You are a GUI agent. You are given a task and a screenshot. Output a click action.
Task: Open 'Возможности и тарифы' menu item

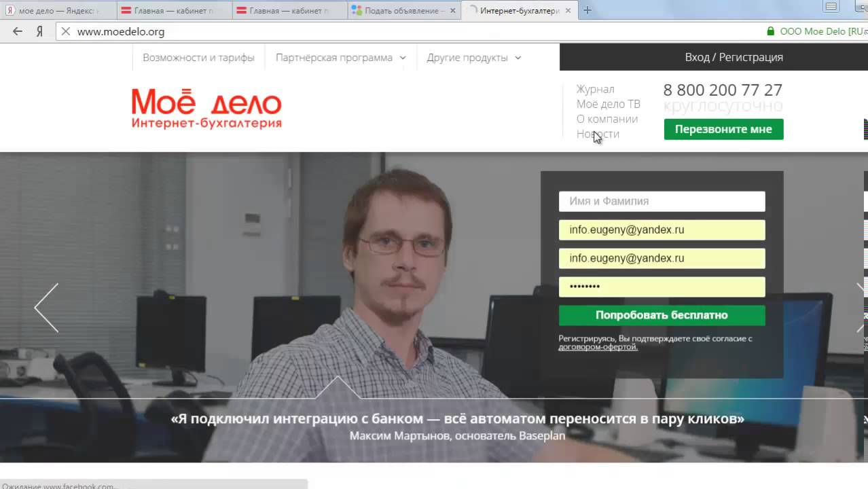click(x=198, y=58)
